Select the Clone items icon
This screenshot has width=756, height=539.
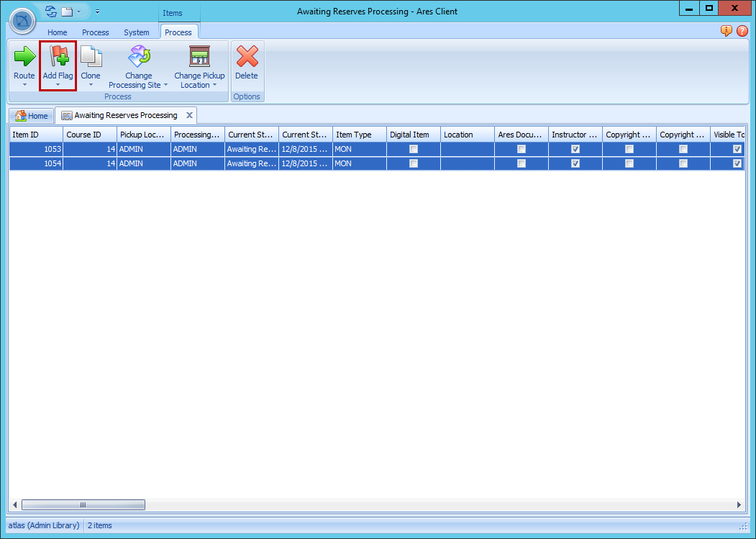(91, 55)
